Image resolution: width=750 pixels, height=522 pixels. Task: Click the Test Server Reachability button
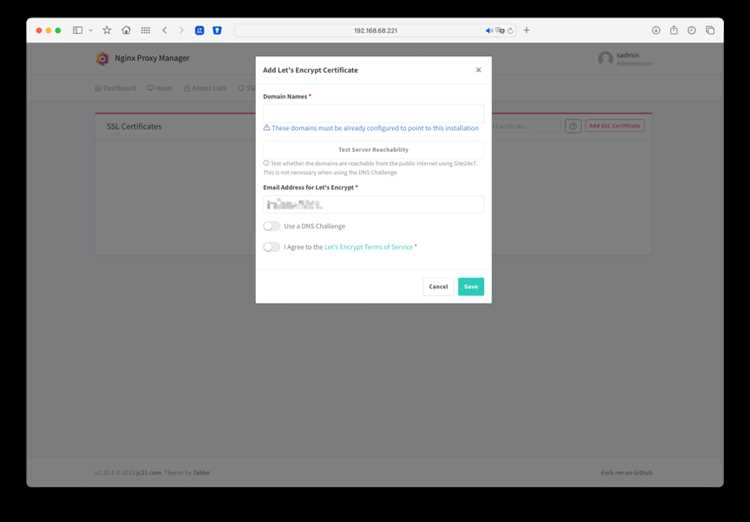373,150
